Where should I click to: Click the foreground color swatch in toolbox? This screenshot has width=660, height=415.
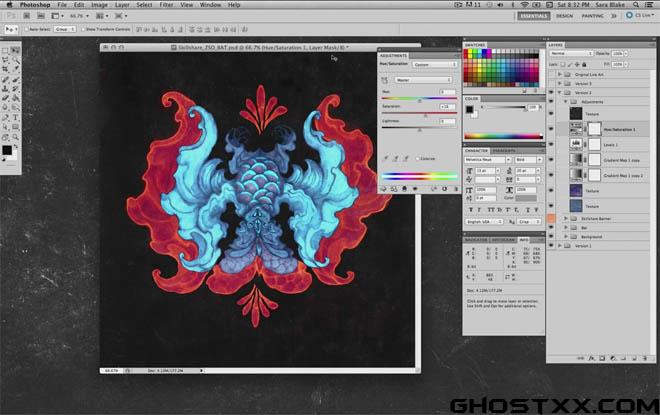click(x=7, y=150)
